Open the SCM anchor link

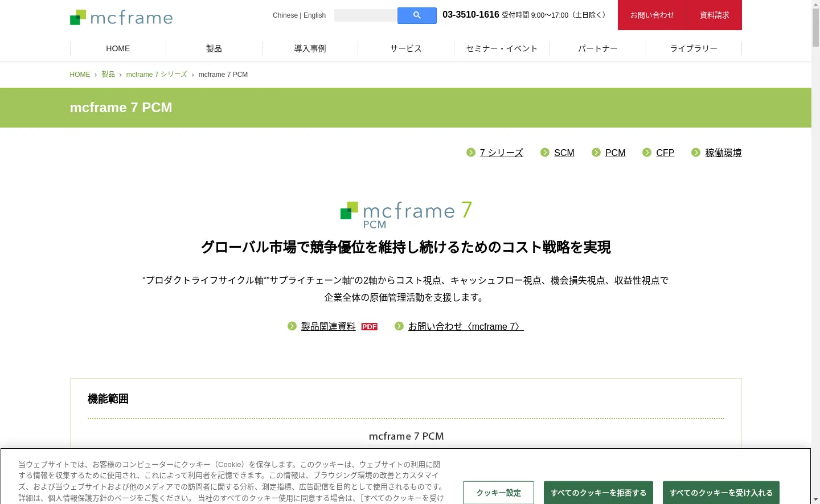point(564,153)
